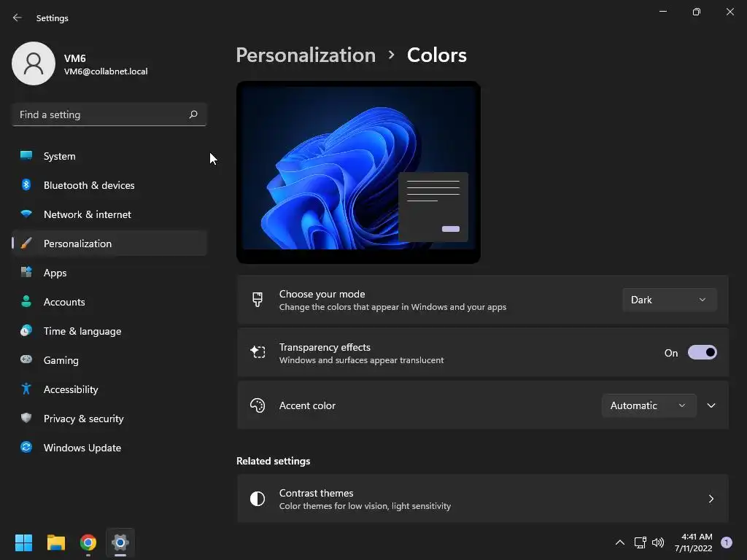Open Contrast themes via right chevron
This screenshot has width=747, height=560.
point(711,499)
